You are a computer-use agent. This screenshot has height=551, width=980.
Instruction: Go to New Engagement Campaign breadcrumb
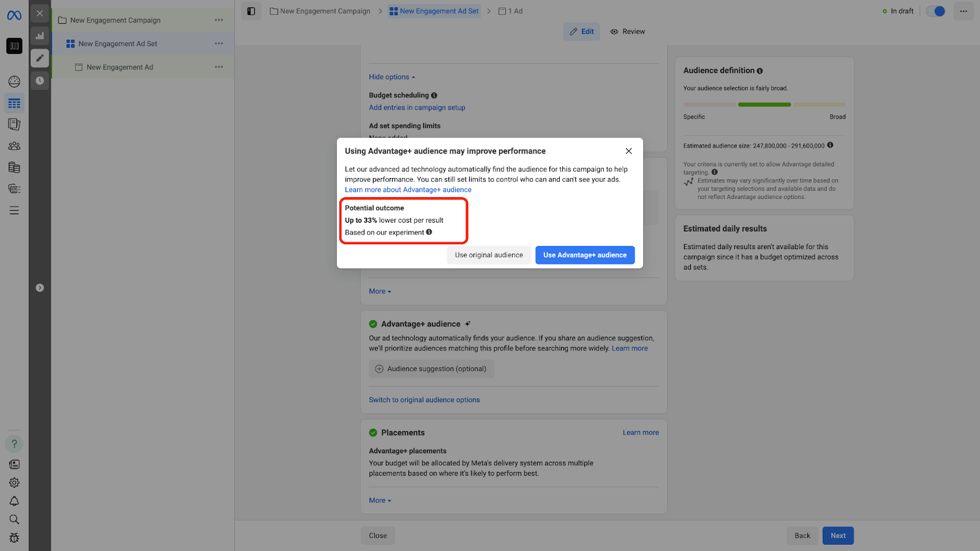tap(320, 11)
